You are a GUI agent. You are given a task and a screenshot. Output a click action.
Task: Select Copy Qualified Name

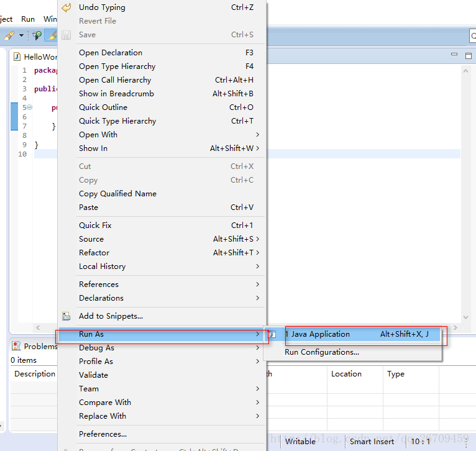pos(162,194)
